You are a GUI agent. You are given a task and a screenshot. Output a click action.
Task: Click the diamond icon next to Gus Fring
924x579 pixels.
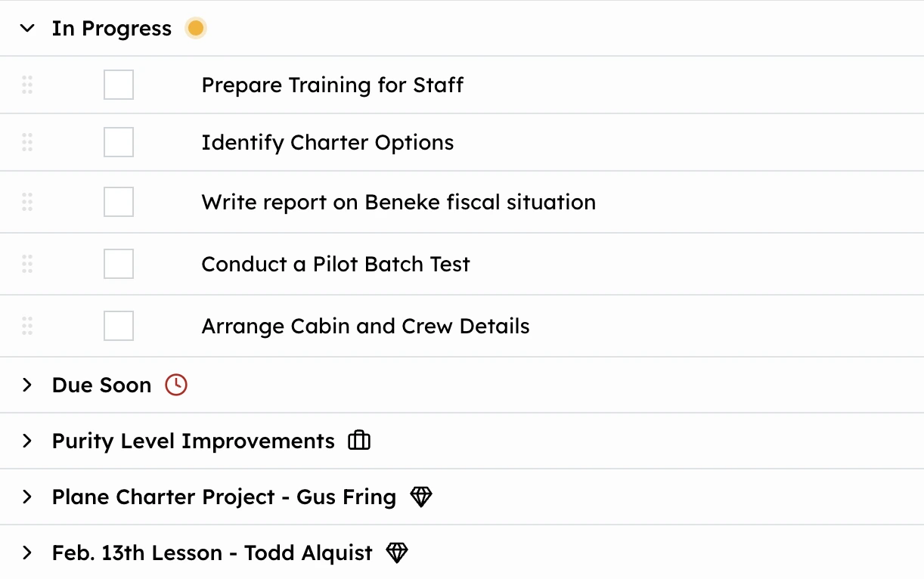tap(421, 497)
